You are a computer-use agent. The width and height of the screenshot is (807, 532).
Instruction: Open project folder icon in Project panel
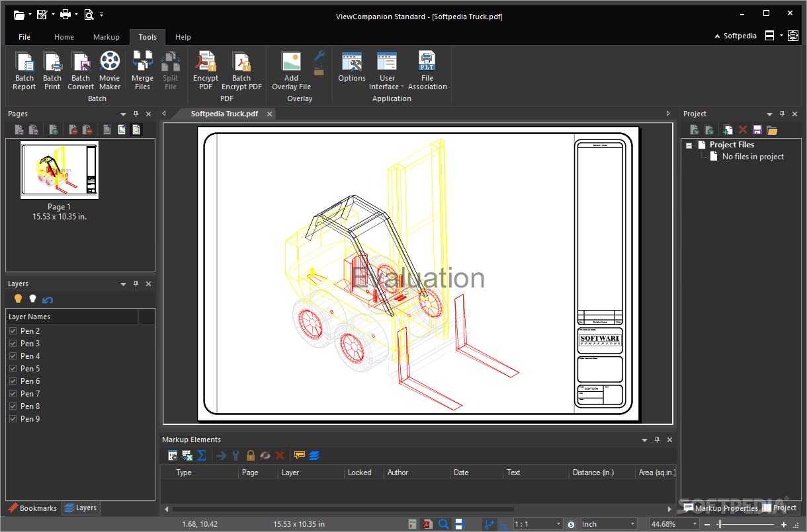(771, 130)
